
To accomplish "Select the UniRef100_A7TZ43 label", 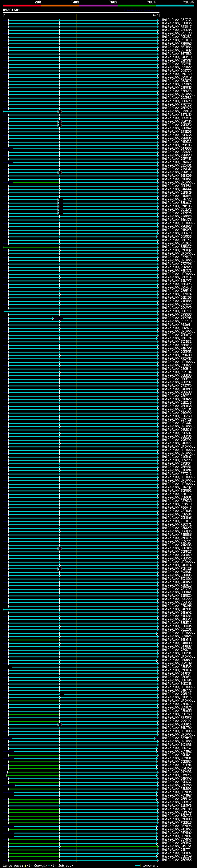I will pos(177,474).
